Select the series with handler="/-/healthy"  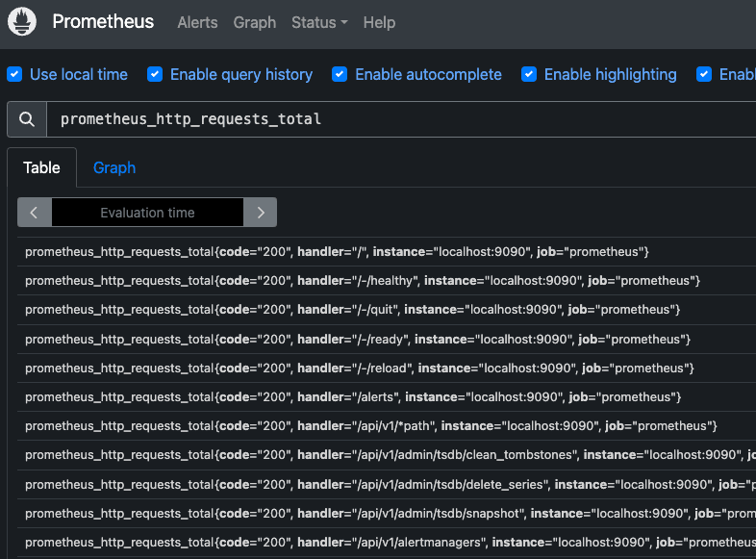[x=387, y=281]
